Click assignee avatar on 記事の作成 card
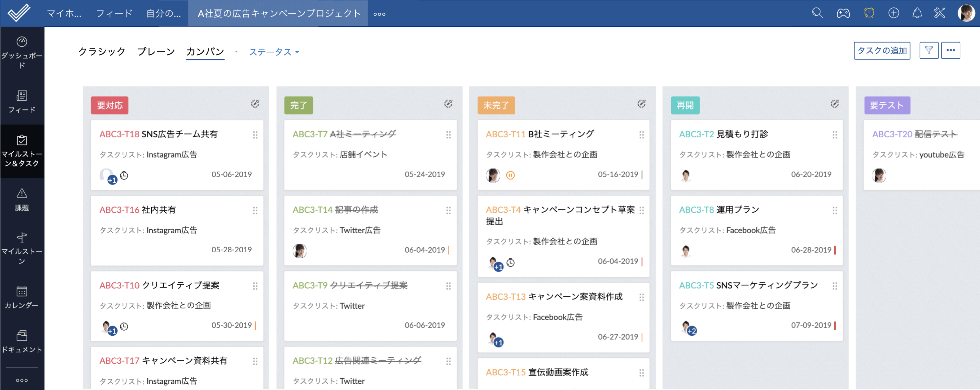Screen dimensions: 980x390 (x=299, y=251)
